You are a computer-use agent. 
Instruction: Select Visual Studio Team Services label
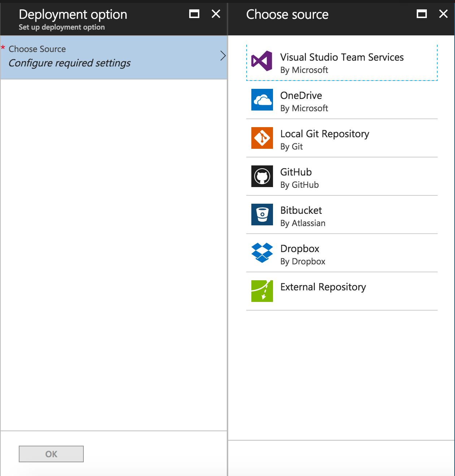[x=342, y=57]
